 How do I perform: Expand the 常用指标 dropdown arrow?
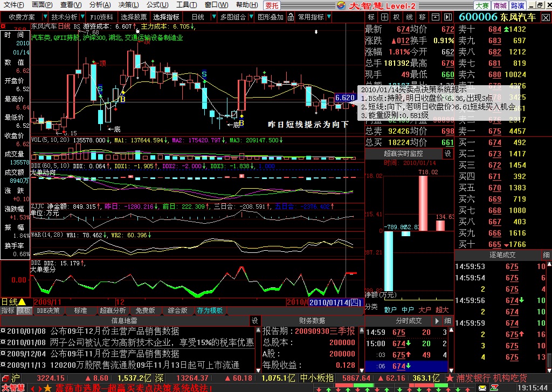329,17
